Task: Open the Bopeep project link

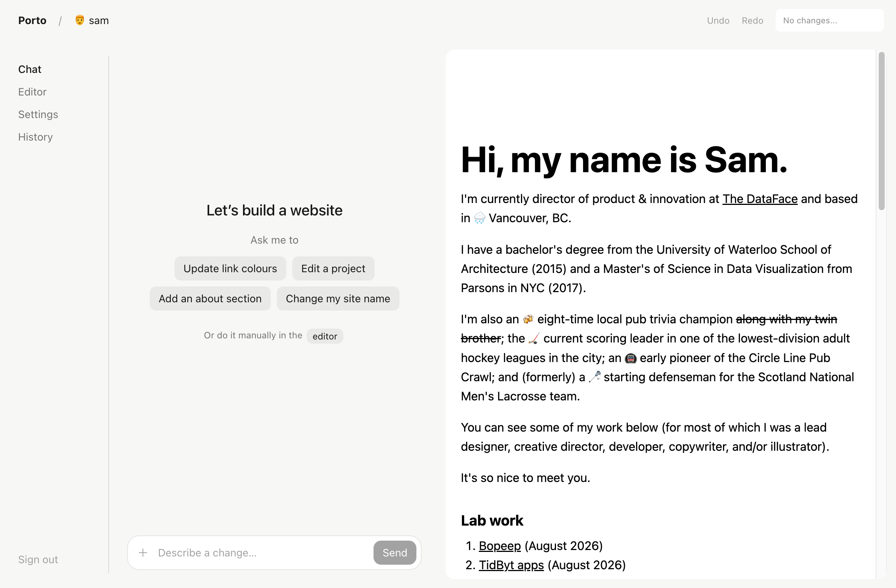Action: [x=500, y=546]
